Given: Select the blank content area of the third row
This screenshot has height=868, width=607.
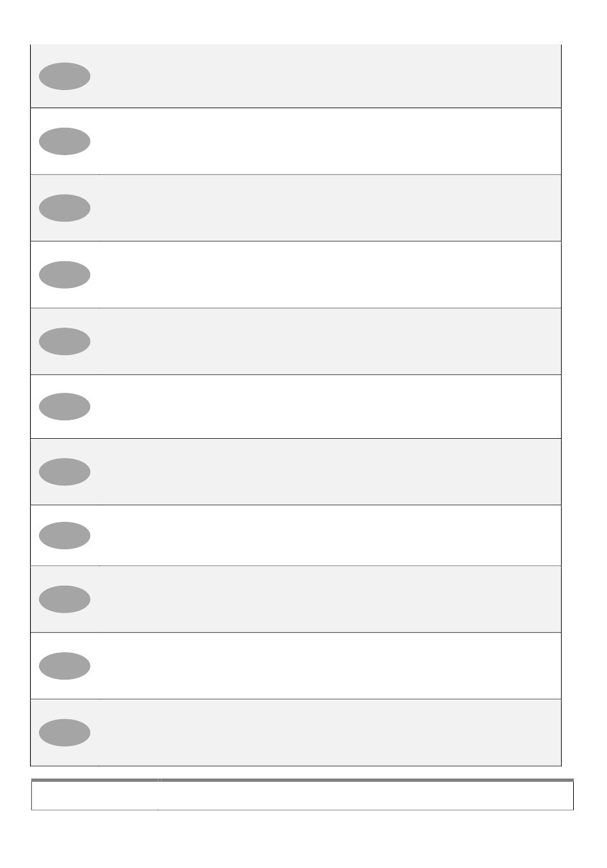Looking at the screenshot, I should pos(330,208).
